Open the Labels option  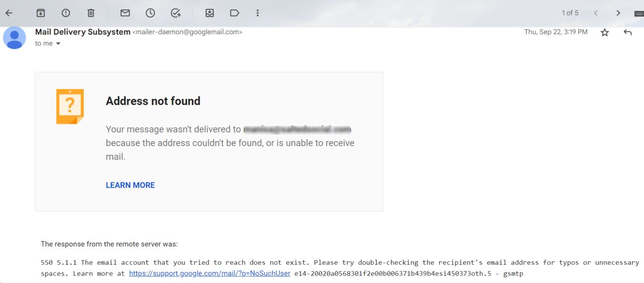pos(234,13)
